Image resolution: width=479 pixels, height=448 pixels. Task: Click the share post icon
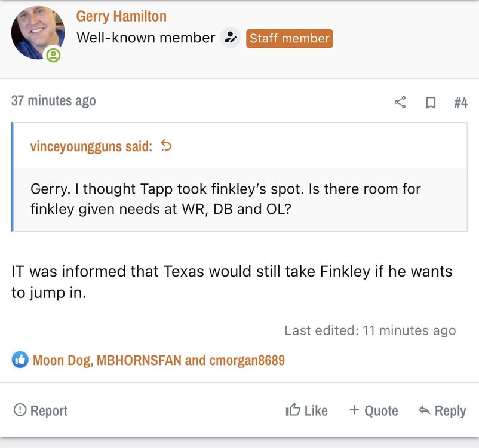pyautogui.click(x=400, y=102)
